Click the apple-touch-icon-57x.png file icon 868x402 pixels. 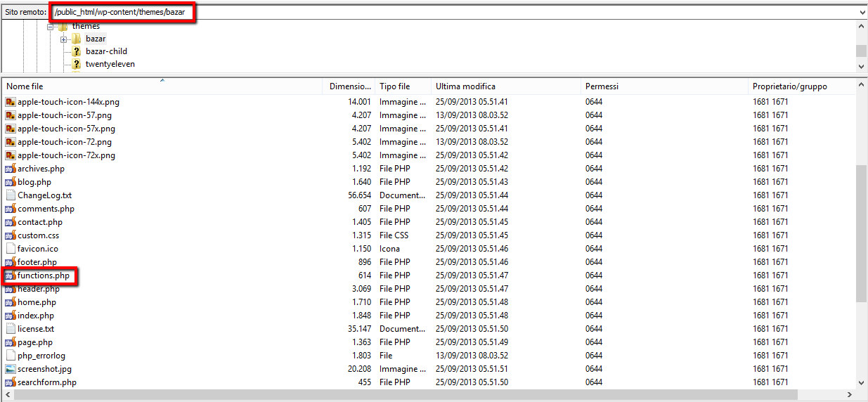(x=10, y=129)
